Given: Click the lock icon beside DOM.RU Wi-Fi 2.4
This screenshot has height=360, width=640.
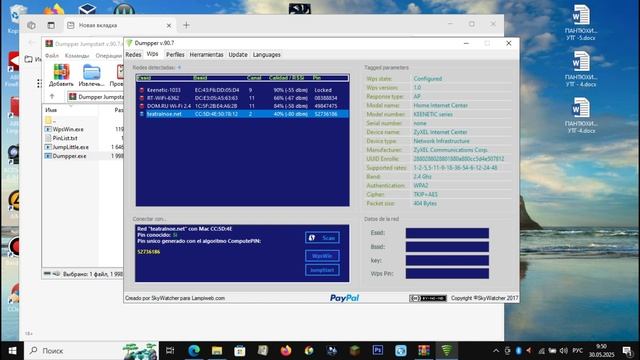Looking at the screenshot, I should (142, 106).
